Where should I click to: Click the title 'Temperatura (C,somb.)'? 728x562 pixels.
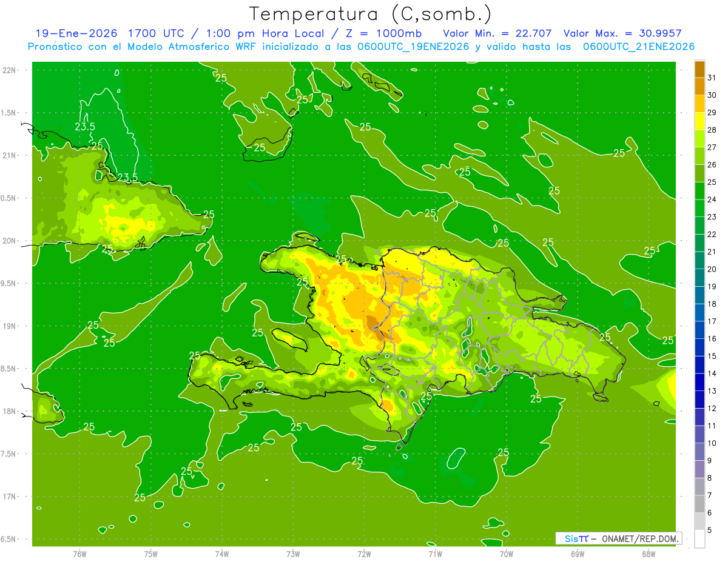(x=370, y=14)
